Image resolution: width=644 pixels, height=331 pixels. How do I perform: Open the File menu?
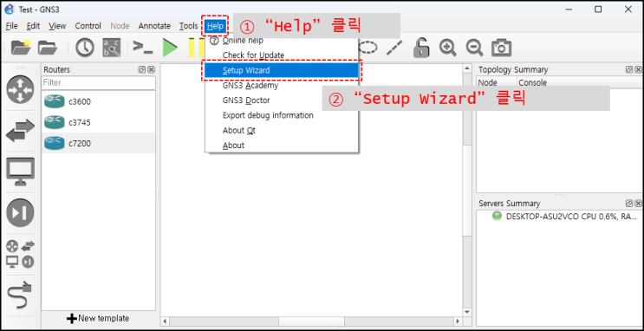[11, 26]
